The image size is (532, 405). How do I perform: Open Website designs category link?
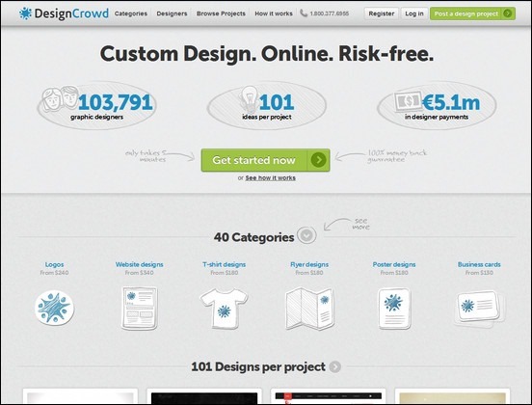pos(139,264)
